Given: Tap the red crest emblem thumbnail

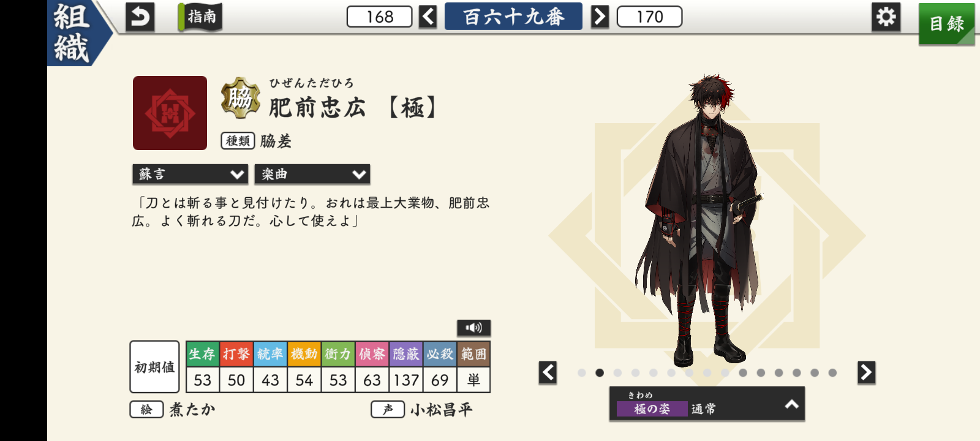Looking at the screenshot, I should (170, 113).
